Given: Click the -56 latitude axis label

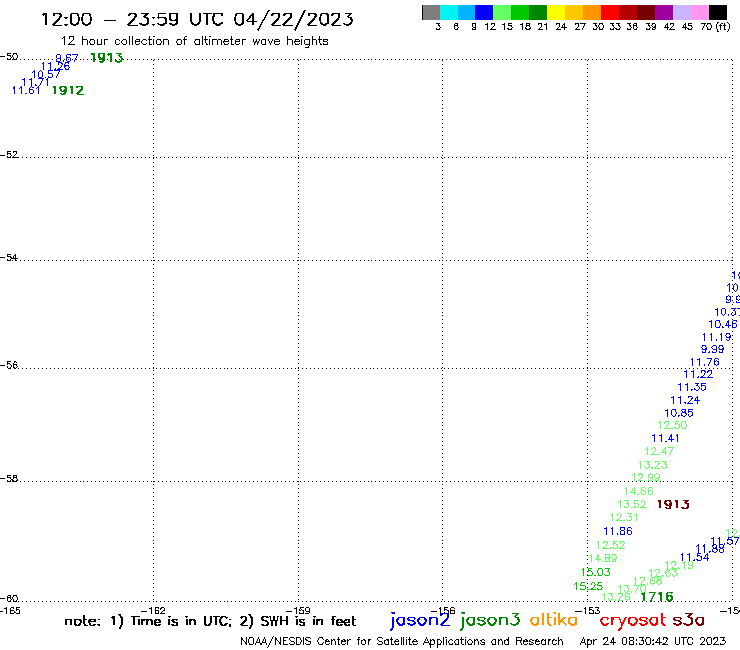Looking at the screenshot, I should 9,365.
